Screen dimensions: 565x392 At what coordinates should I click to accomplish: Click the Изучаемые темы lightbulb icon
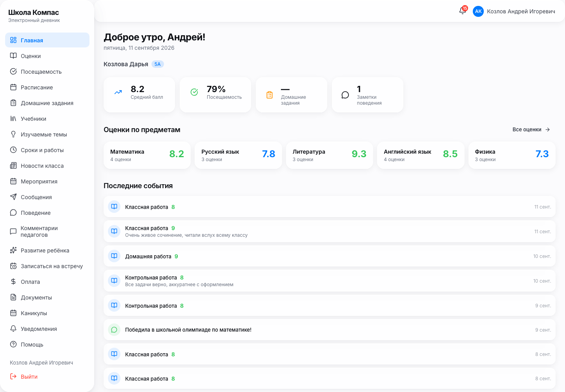(x=13, y=134)
